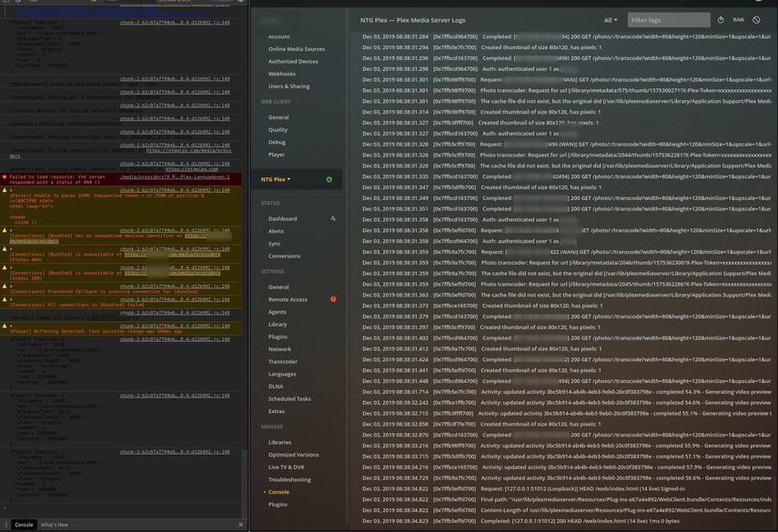
Task: Open Library settings
Action: pyautogui.click(x=278, y=325)
